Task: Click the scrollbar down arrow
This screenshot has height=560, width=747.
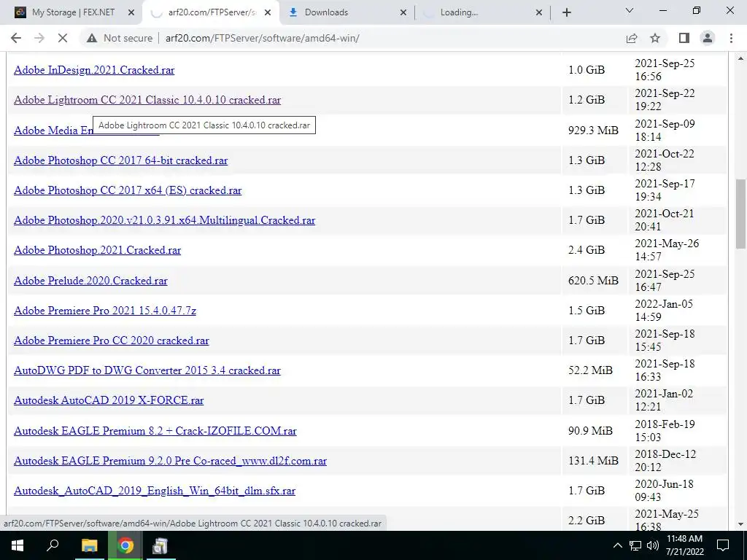Action: (740, 524)
